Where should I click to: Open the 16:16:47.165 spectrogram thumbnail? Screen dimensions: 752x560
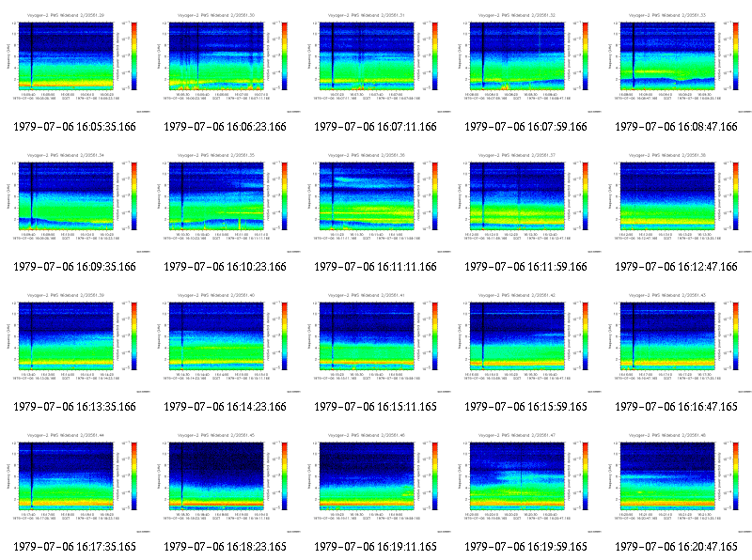(677, 342)
